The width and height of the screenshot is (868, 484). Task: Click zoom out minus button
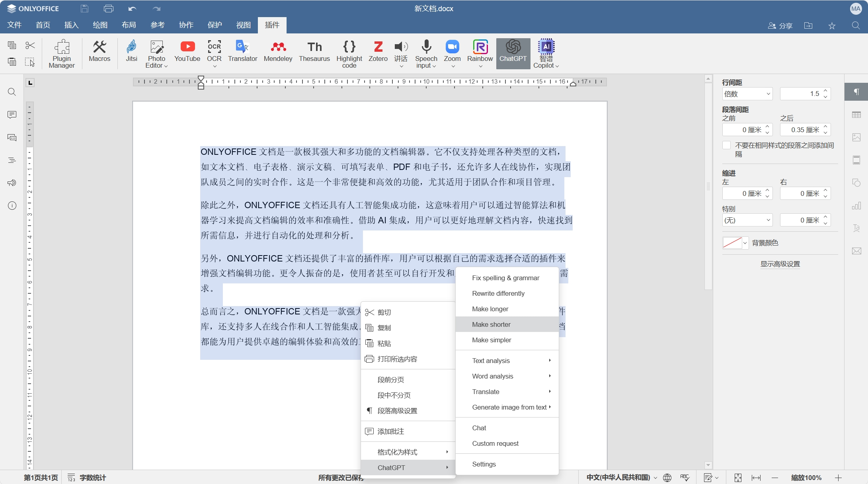[x=774, y=477]
